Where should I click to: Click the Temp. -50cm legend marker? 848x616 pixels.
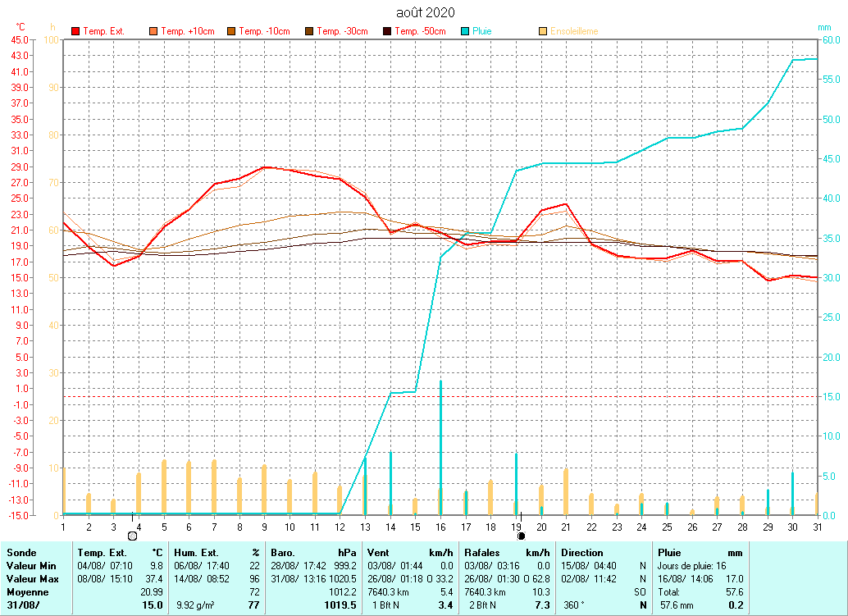387,32
